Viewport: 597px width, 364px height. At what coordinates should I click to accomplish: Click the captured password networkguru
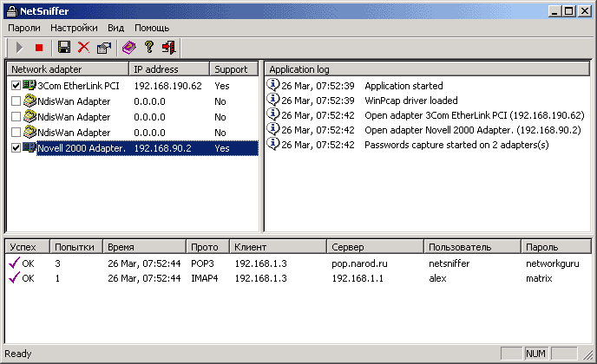pyautogui.click(x=553, y=263)
